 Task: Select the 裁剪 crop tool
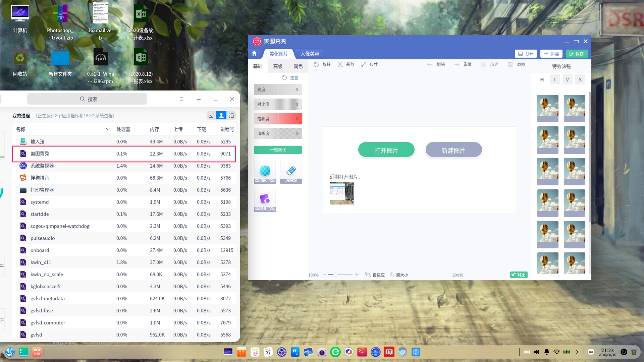pyautogui.click(x=346, y=64)
